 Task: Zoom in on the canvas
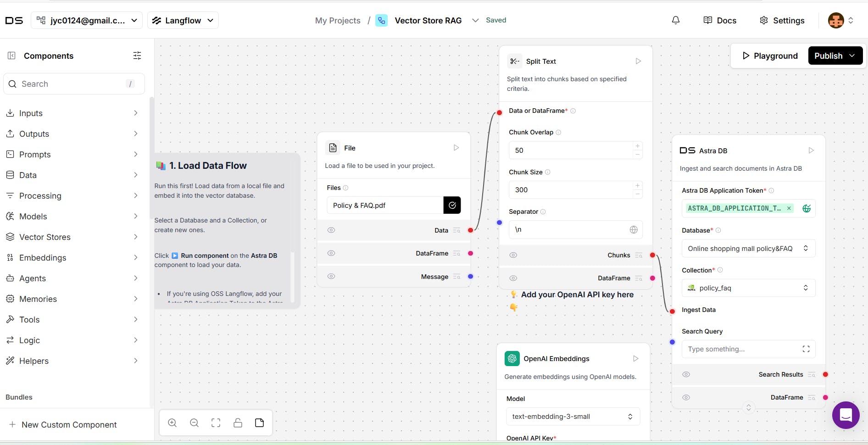click(172, 423)
